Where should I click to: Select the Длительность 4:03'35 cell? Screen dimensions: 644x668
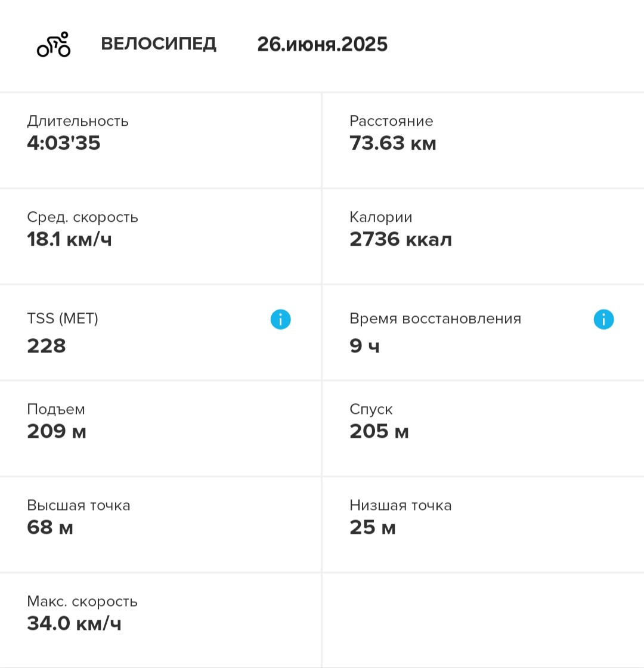click(160, 140)
